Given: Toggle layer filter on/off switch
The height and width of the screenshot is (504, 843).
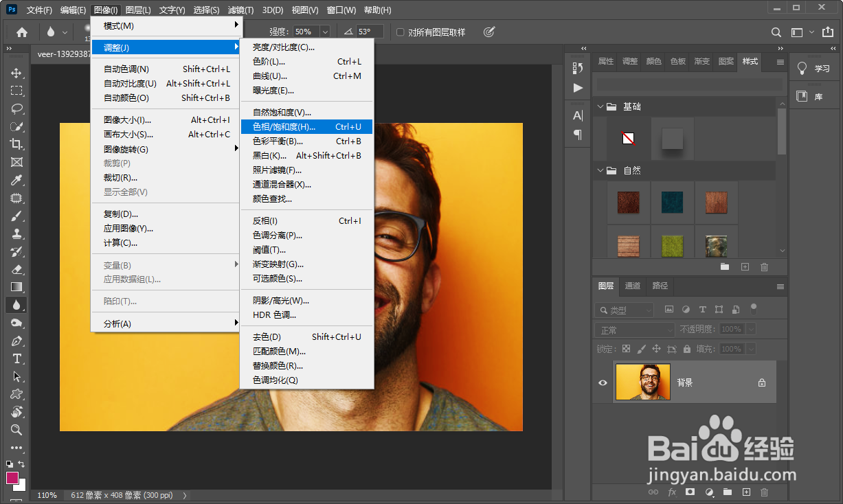Looking at the screenshot, I should click(754, 309).
